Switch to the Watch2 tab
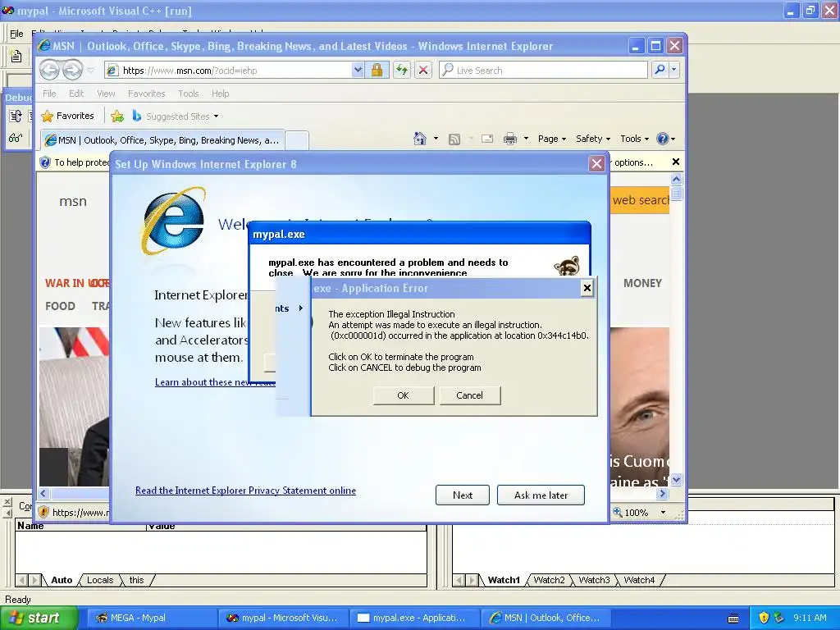 point(549,580)
